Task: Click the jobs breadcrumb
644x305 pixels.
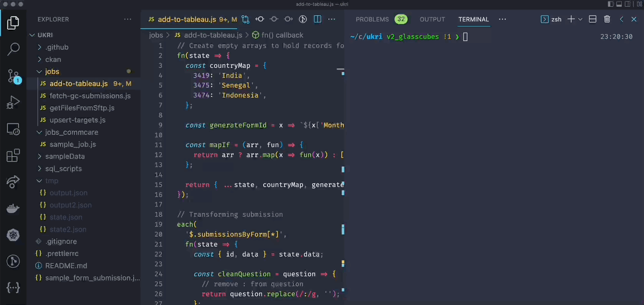Action: point(156,35)
